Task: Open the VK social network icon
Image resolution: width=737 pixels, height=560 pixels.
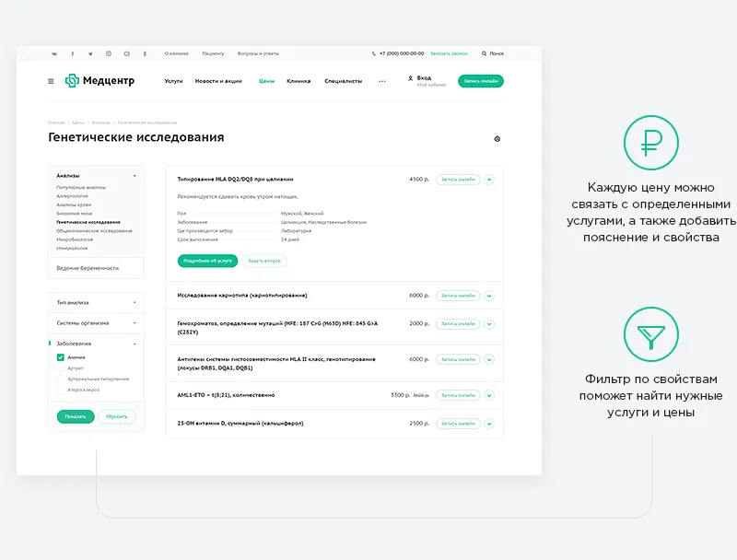Action: [x=54, y=53]
